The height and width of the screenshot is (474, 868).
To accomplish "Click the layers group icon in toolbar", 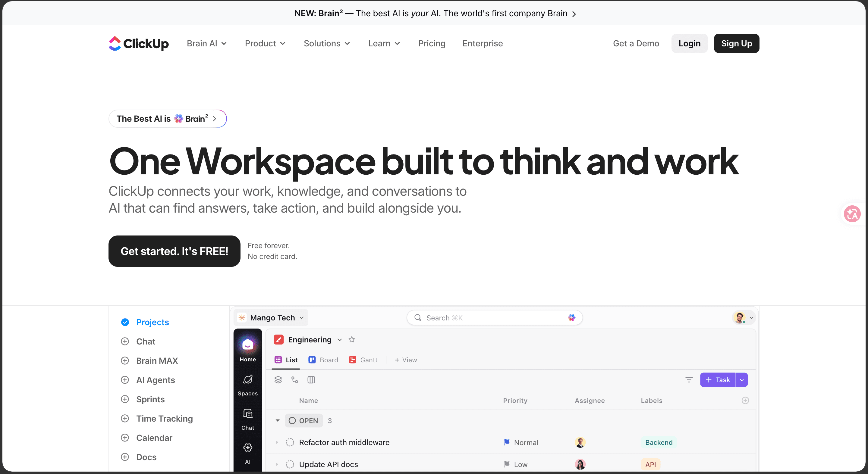I will pos(278,380).
